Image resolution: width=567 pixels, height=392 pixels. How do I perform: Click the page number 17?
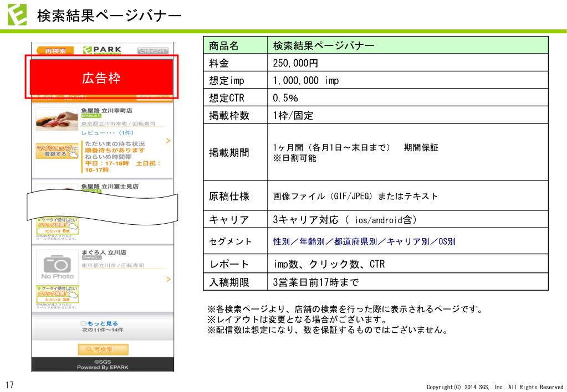tap(9, 385)
